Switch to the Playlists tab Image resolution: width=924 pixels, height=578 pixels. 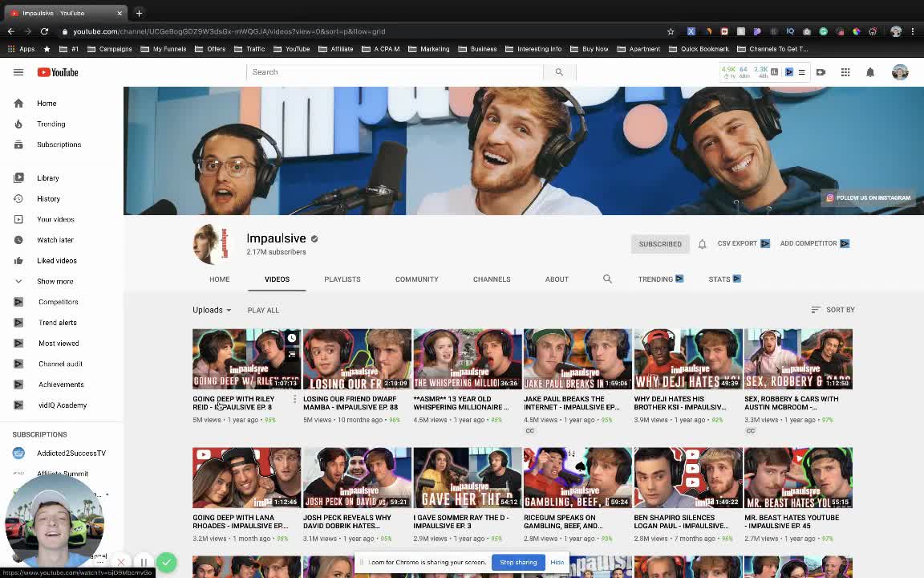(342, 279)
